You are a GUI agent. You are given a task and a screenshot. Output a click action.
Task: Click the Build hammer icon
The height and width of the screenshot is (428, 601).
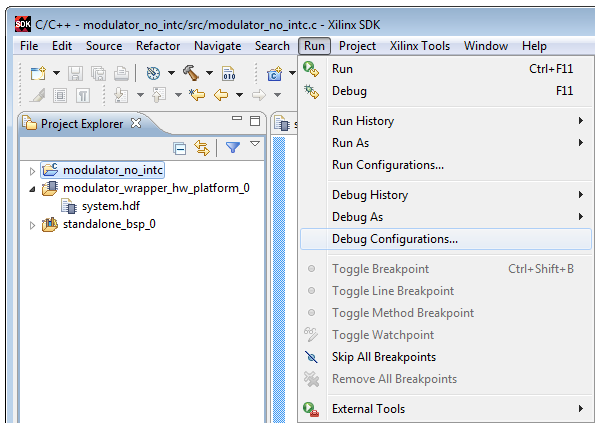(x=191, y=73)
